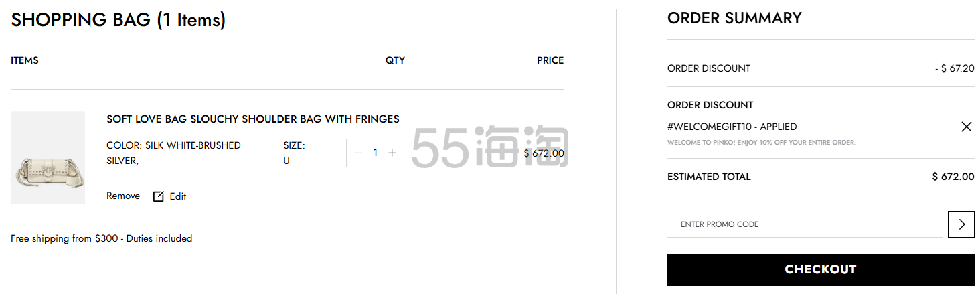Image resolution: width=980 pixels, height=294 pixels.
Task: Select the quantity value 1
Action: [x=375, y=153]
